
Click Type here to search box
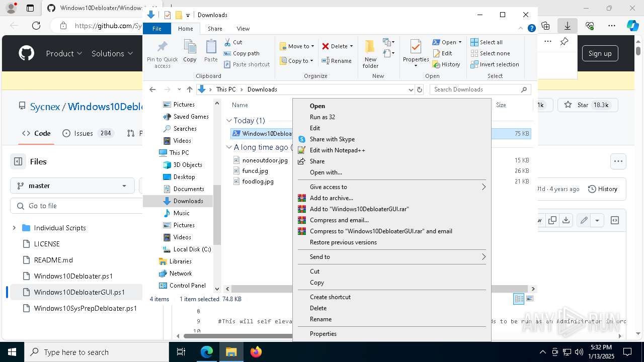pyautogui.click(x=97, y=352)
